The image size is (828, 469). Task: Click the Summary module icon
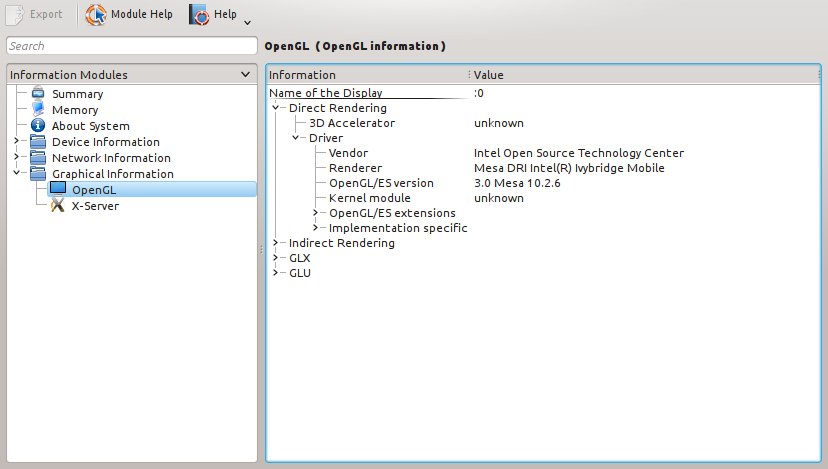click(x=38, y=94)
